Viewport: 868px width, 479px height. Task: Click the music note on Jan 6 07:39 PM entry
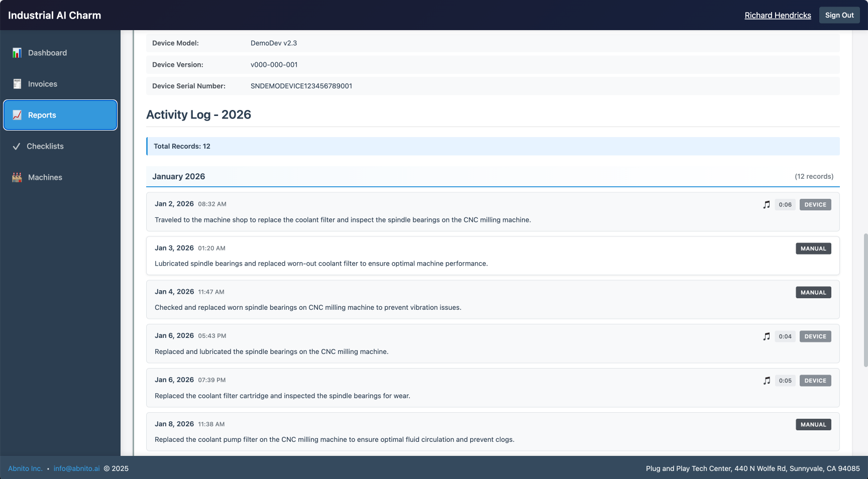767,381
